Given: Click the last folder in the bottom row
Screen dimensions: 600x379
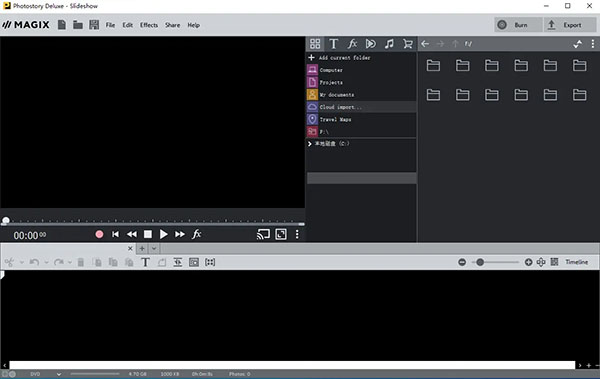Looking at the screenshot, I should [579, 95].
